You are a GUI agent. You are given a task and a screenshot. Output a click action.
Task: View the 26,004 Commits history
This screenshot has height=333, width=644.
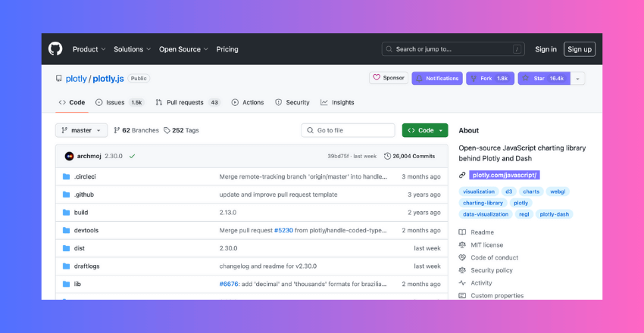409,156
